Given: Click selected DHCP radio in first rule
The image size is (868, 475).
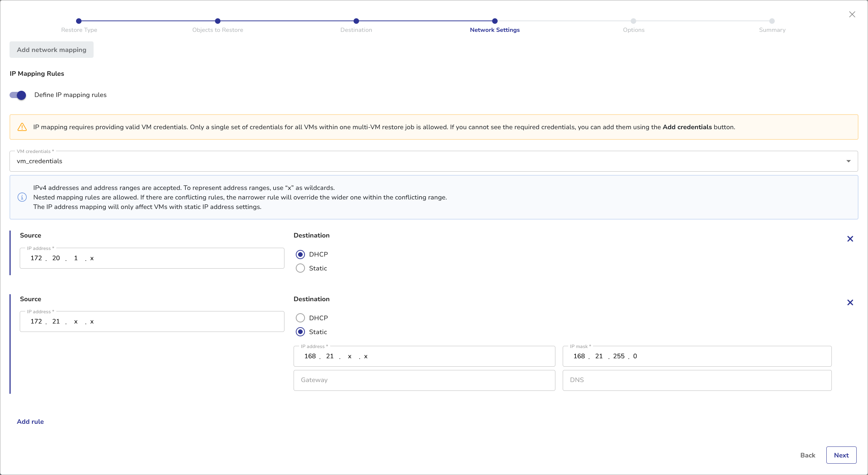Looking at the screenshot, I should 300,254.
